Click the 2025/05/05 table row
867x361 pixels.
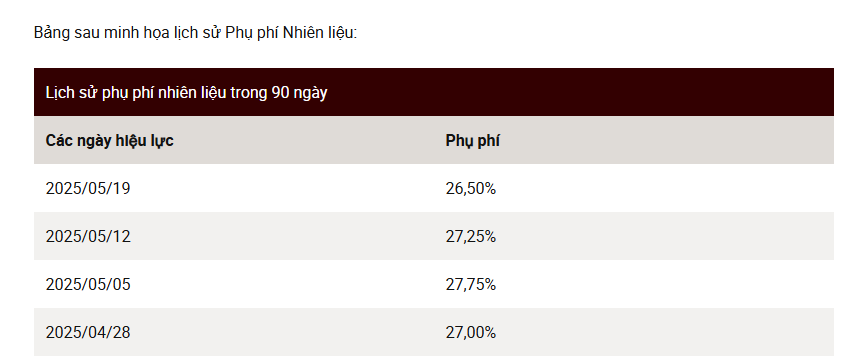(x=434, y=285)
